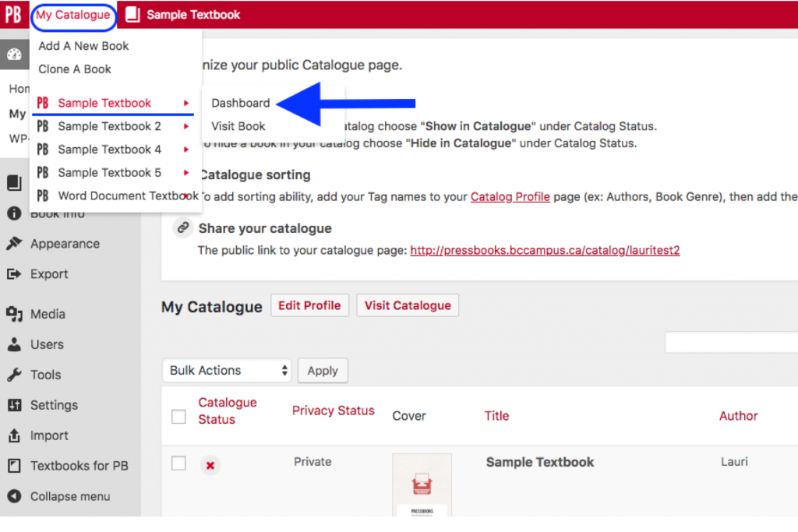Choose Visit Book from the submenu

tap(238, 126)
